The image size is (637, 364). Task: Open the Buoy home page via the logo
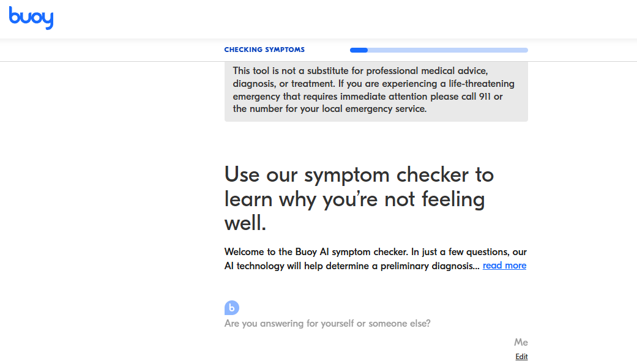[x=31, y=18]
